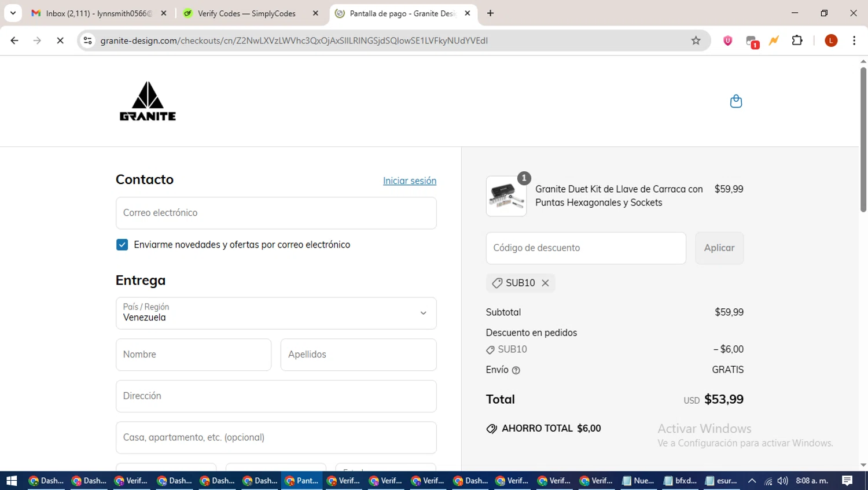868x490 pixels.
Task: Close the Gmail Inbox tab
Action: tap(164, 13)
